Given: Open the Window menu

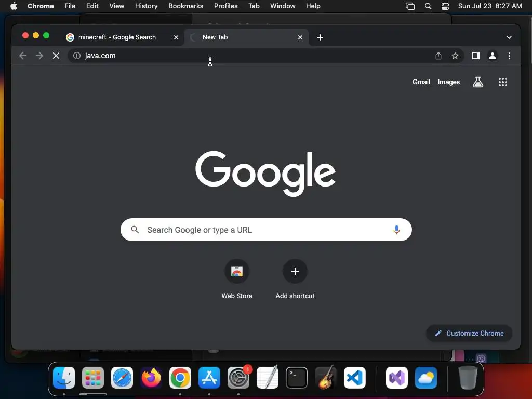Looking at the screenshot, I should 283,6.
